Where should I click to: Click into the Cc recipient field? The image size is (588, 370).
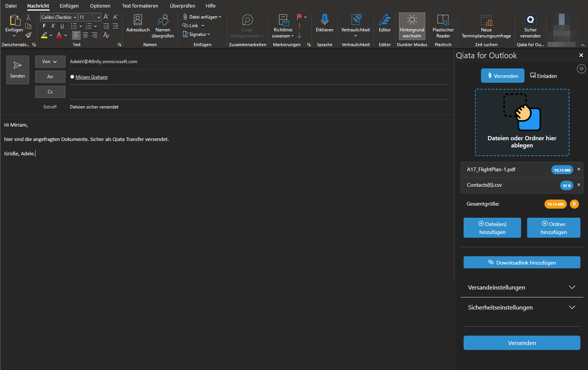257,92
